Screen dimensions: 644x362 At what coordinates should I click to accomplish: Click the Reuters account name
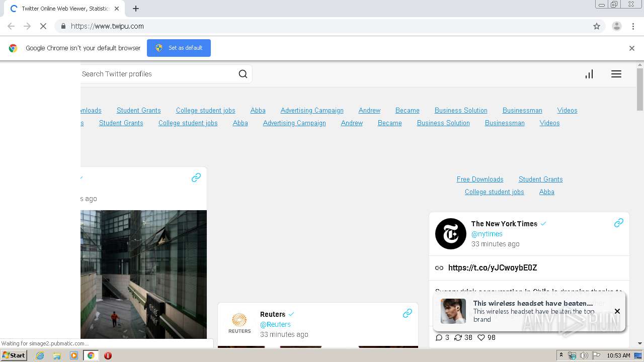(273, 314)
